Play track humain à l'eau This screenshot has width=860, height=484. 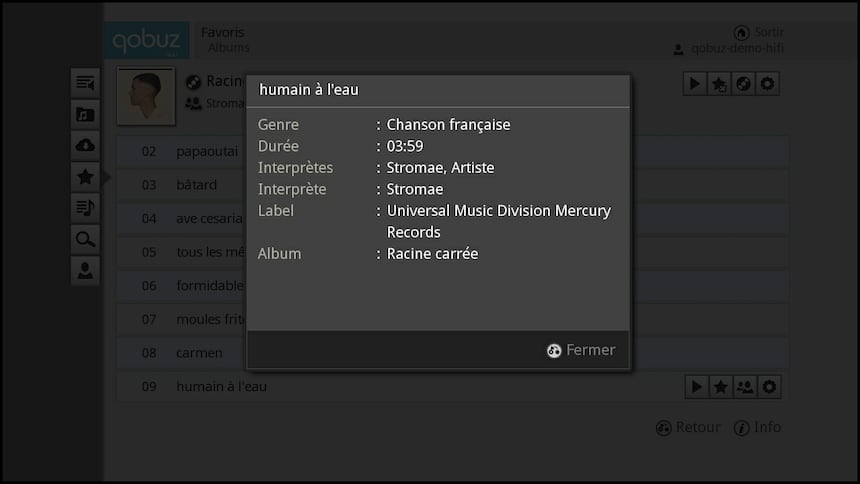(697, 387)
